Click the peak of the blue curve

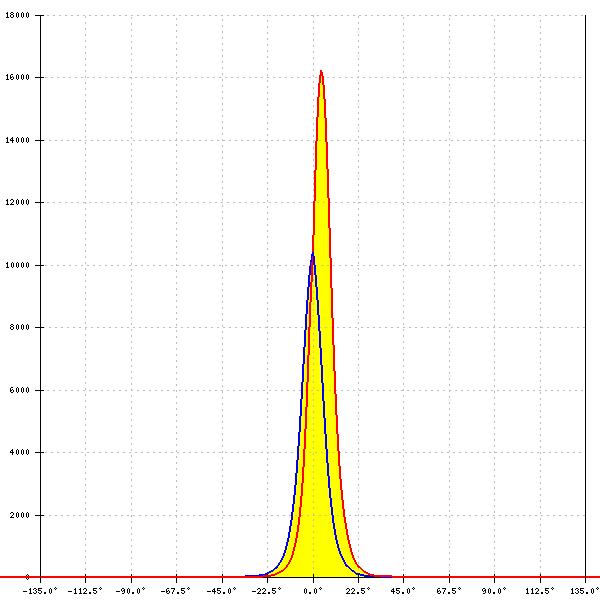[313, 253]
